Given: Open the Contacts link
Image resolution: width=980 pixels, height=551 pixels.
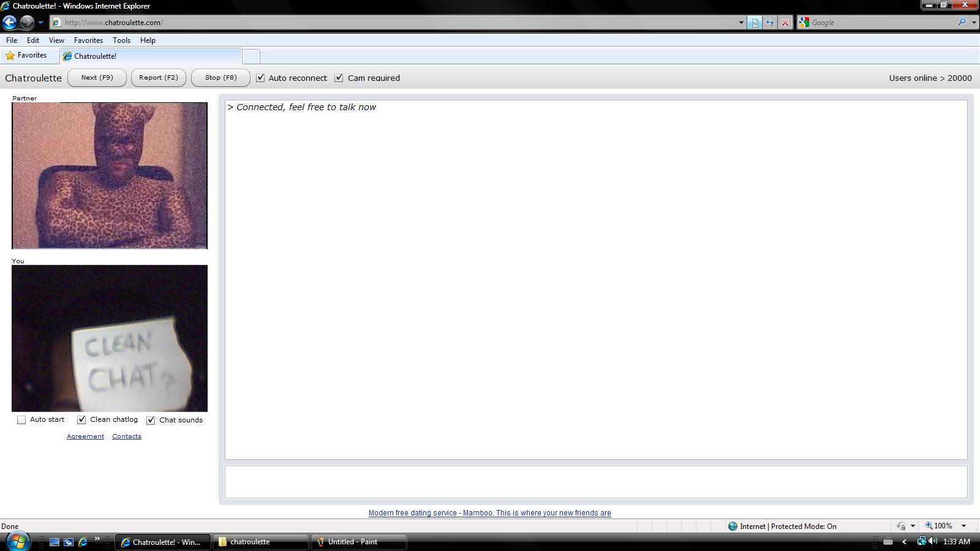Looking at the screenshot, I should 127,437.
